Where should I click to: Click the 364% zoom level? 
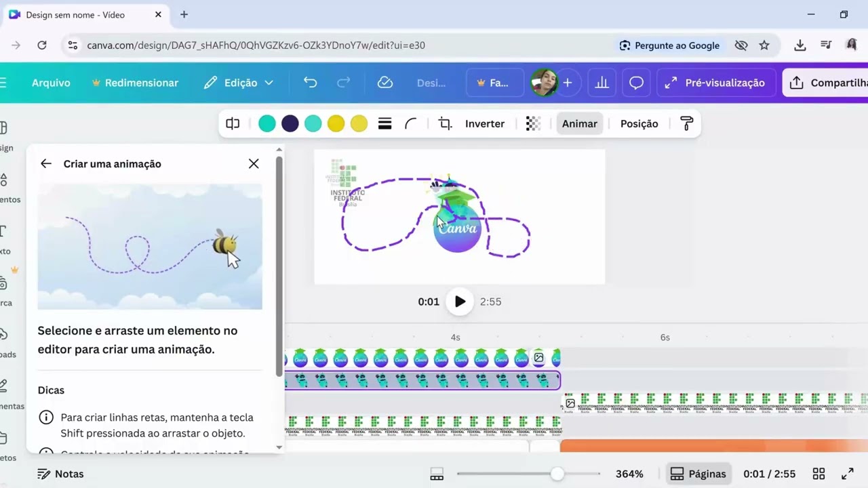click(629, 474)
